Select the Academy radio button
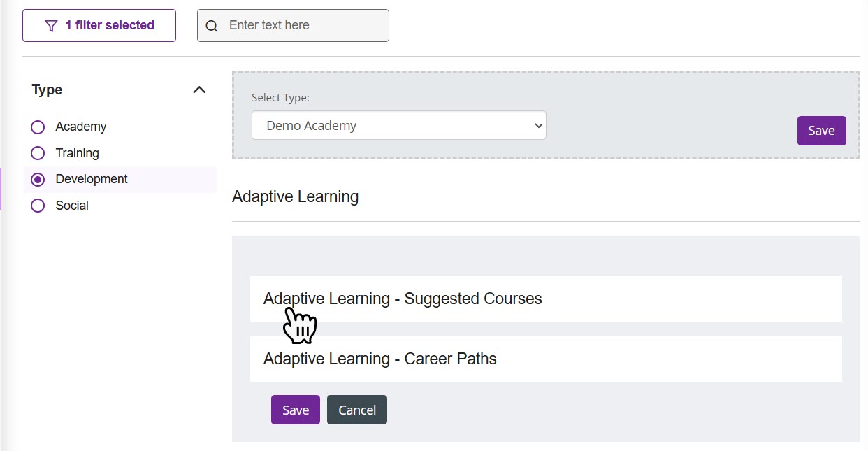This screenshot has height=451, width=868. point(37,127)
